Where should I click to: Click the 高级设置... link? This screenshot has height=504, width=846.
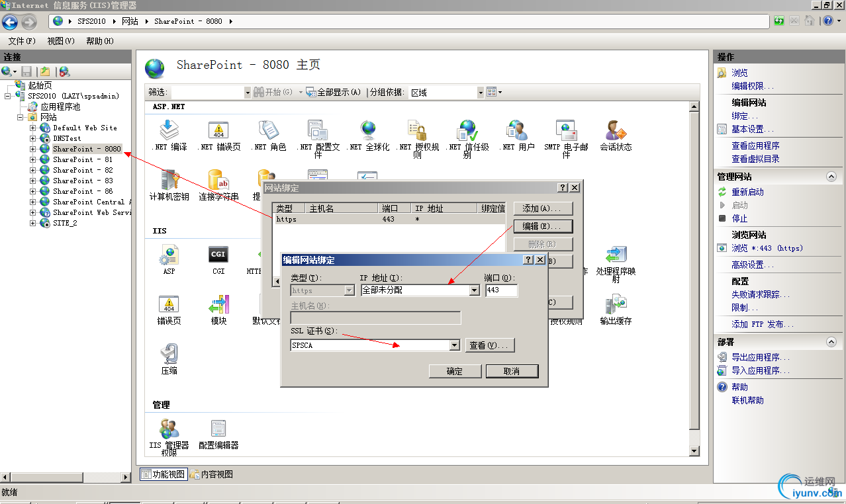coord(753,265)
